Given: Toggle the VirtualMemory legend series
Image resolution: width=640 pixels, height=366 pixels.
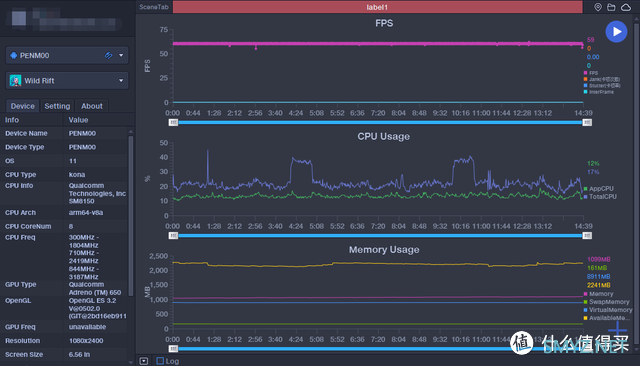Looking at the screenshot, I should pyautogui.click(x=608, y=310).
